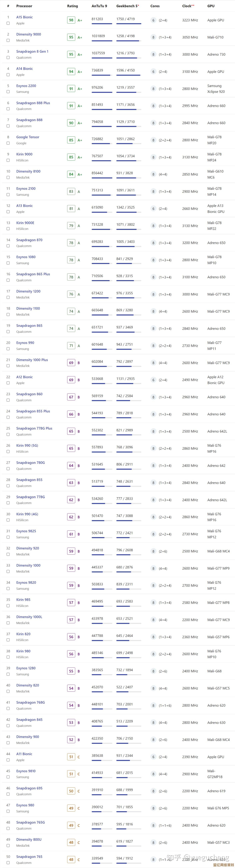Click the 8-core badge in the Dimensity 9000 row

click(153, 37)
